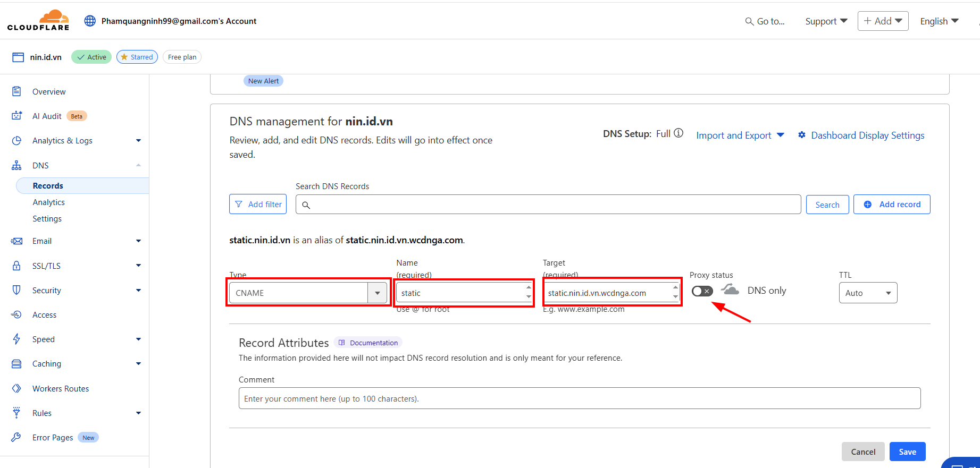
Task: Open the TTL Auto dropdown
Action: (868, 293)
